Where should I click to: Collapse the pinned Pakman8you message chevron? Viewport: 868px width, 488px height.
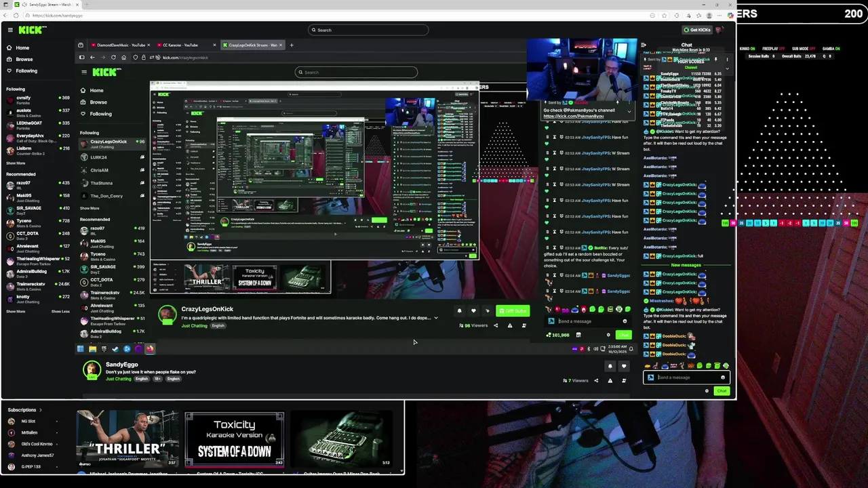629,110
